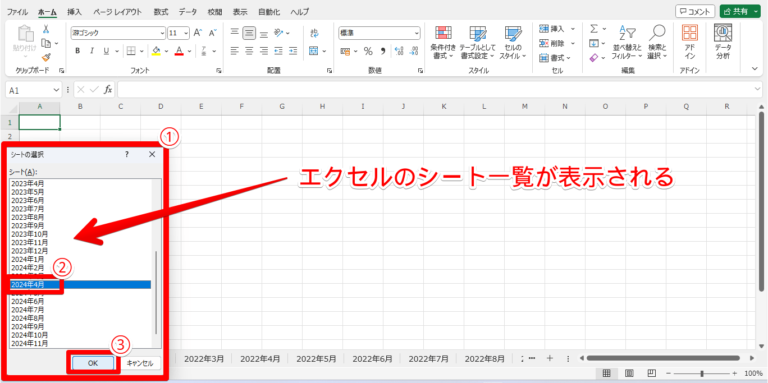Apply cell borders icon
This screenshot has height=383, width=768.
click(x=131, y=50)
